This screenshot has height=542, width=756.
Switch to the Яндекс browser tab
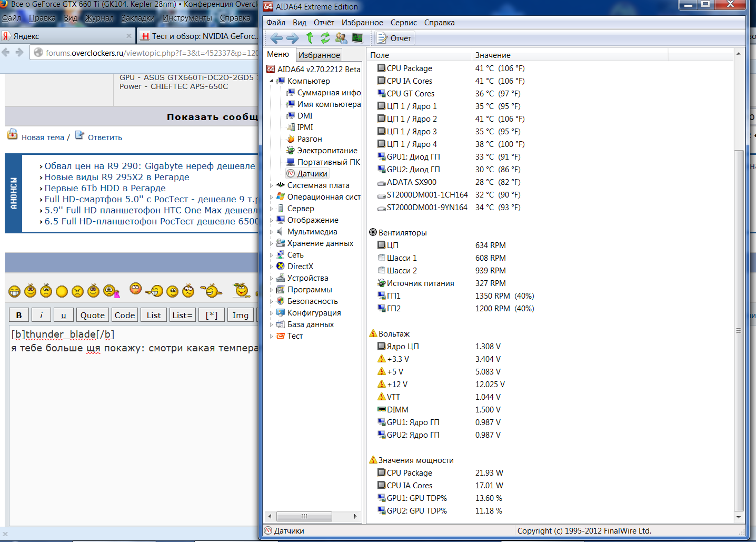(x=67, y=36)
